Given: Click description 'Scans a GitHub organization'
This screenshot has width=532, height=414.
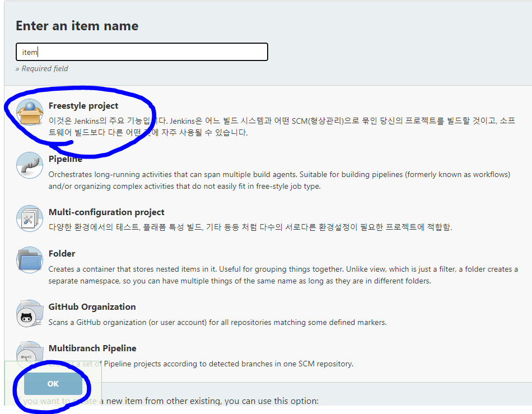Looking at the screenshot, I should point(217,322).
